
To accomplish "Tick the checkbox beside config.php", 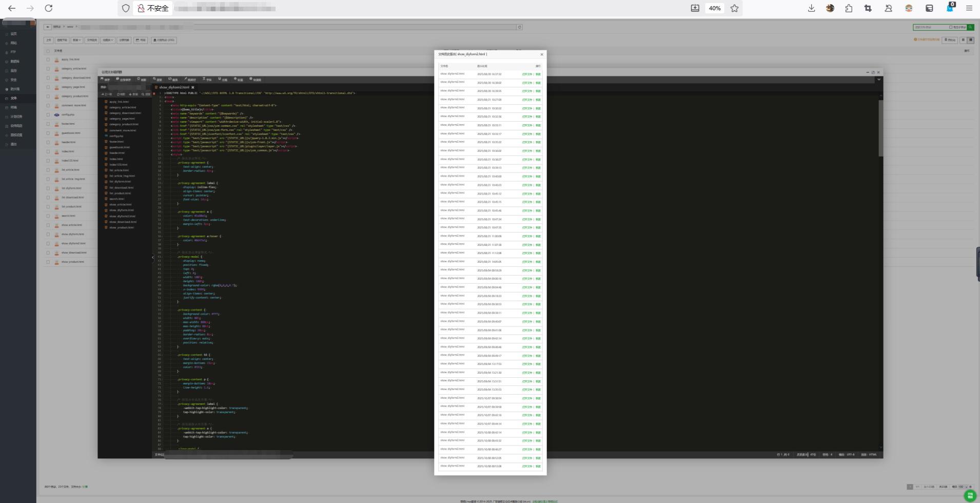I will 48,115.
